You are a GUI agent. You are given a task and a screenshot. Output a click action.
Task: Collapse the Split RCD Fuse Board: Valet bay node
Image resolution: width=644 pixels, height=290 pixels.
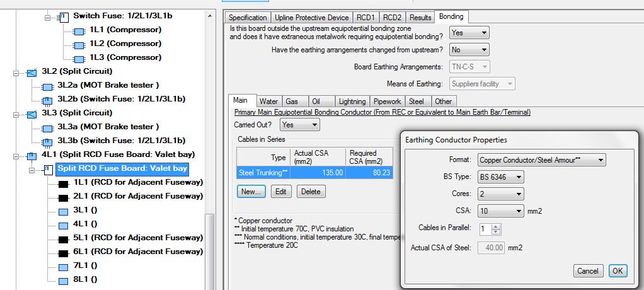(x=32, y=170)
